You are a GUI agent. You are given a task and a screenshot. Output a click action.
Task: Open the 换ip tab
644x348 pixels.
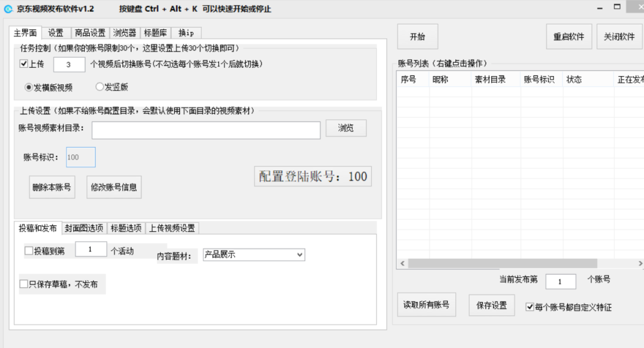coord(186,33)
